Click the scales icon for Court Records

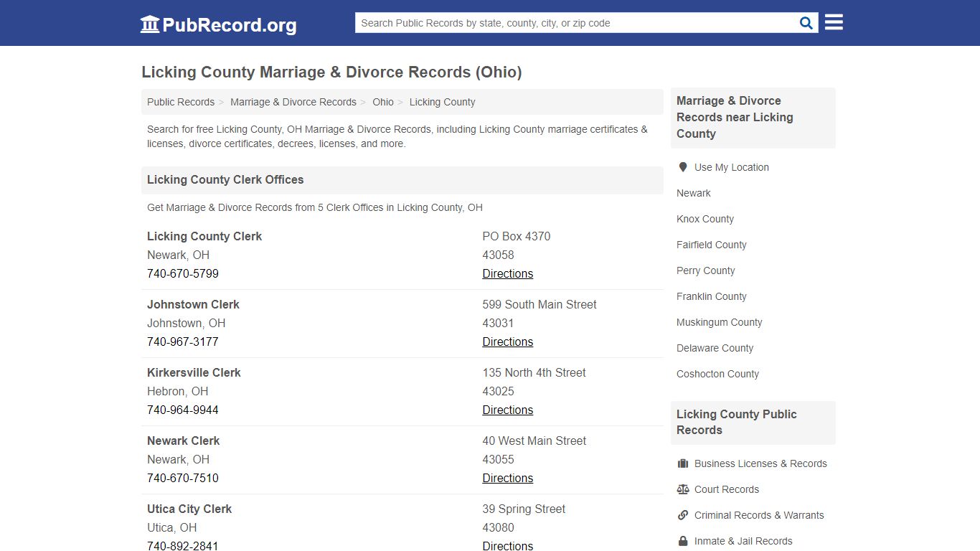pos(683,489)
